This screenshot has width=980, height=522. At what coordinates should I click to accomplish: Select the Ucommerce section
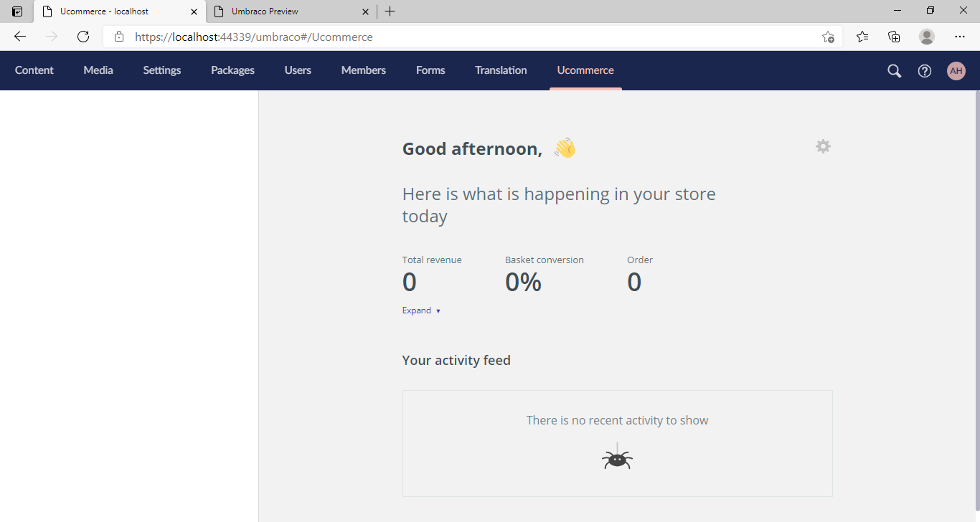(x=585, y=70)
